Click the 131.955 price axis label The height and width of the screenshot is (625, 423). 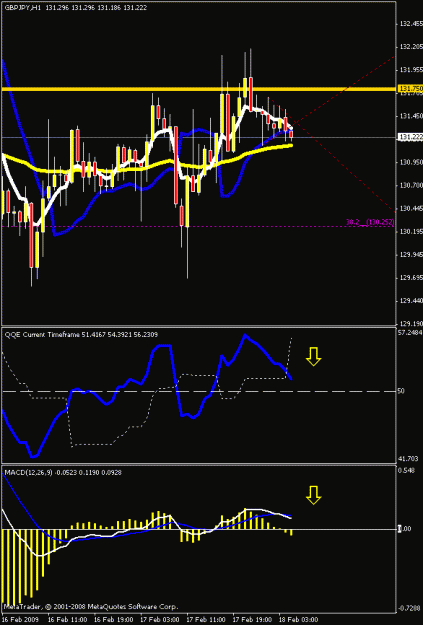tap(411, 70)
